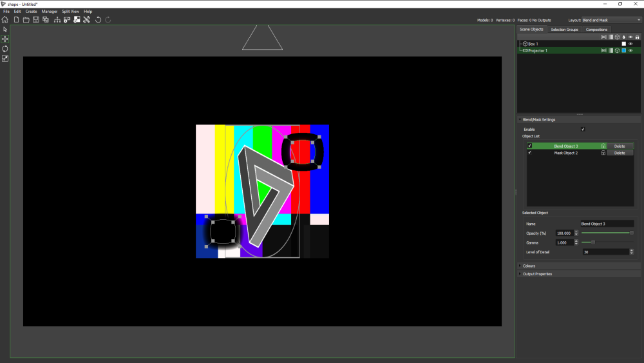644x363 pixels.
Task: Click the gradient blend column header icon
Action: point(611,37)
